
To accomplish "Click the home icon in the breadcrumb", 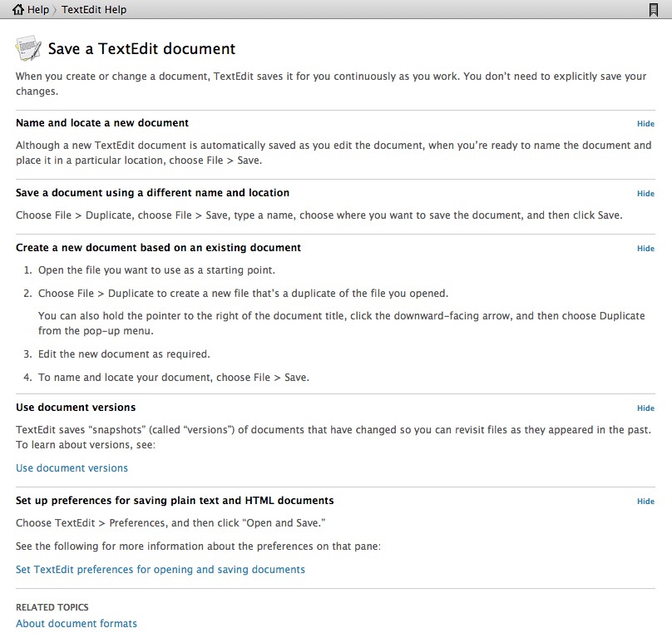I will pos(18,10).
